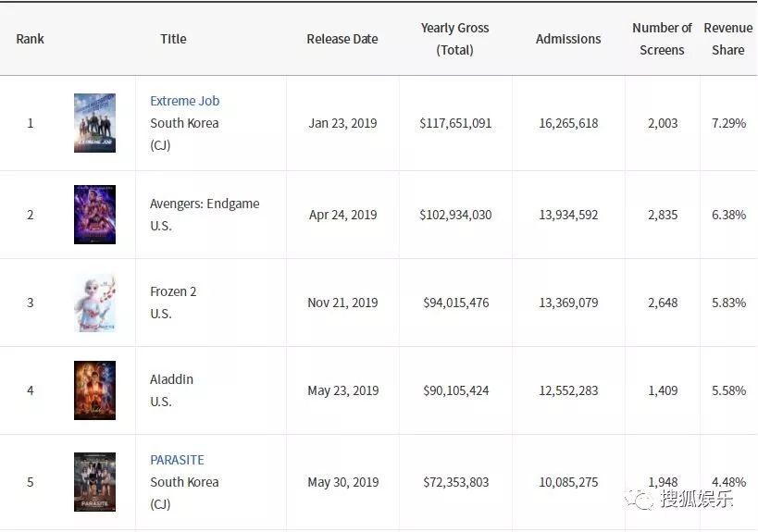This screenshot has height=532, width=758.
Task: Click the $117,651,091 yearly gross cell
Action: (x=455, y=123)
